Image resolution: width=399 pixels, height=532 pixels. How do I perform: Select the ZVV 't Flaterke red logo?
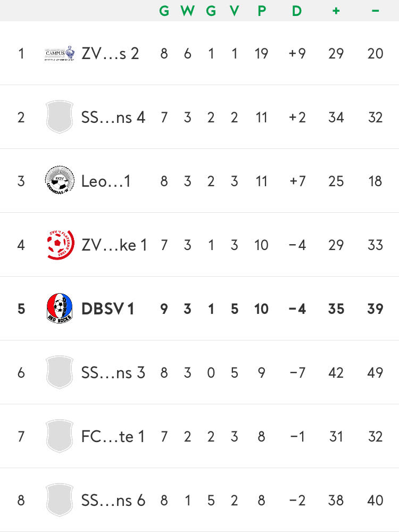click(60, 245)
